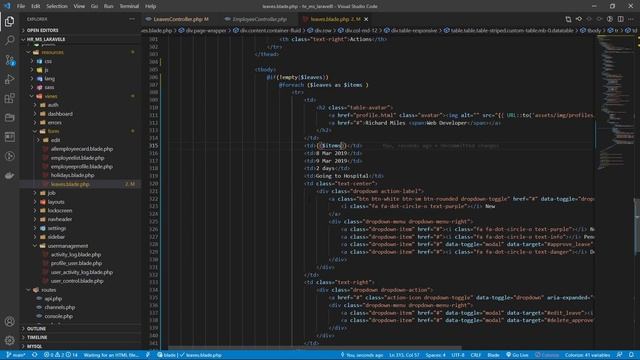Collapse the usermanagement folder
Image resolution: width=640 pixels, height=360 pixels.
(x=67, y=246)
